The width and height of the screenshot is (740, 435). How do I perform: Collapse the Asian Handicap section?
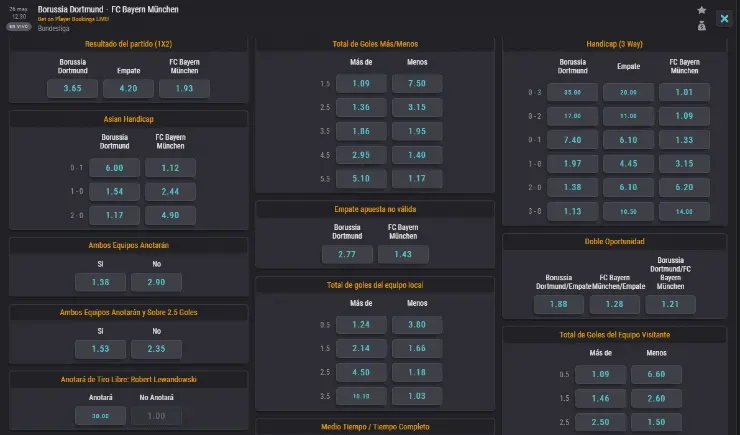click(x=129, y=119)
